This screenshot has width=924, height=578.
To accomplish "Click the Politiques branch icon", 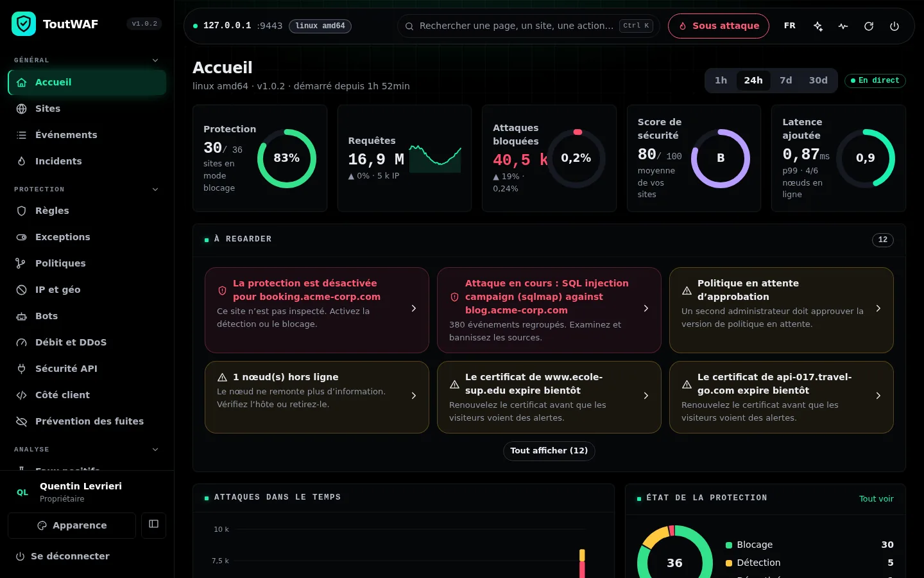I will point(21,263).
